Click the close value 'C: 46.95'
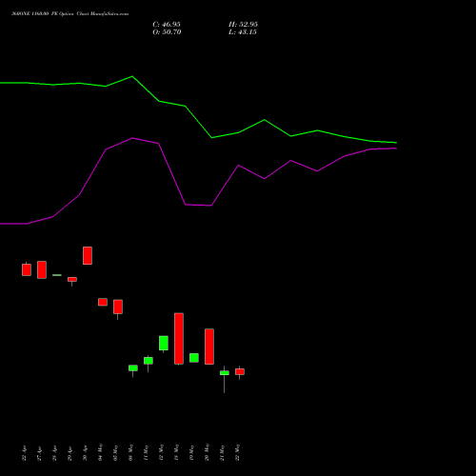Viewport: 476px width, 476px height. (x=167, y=25)
